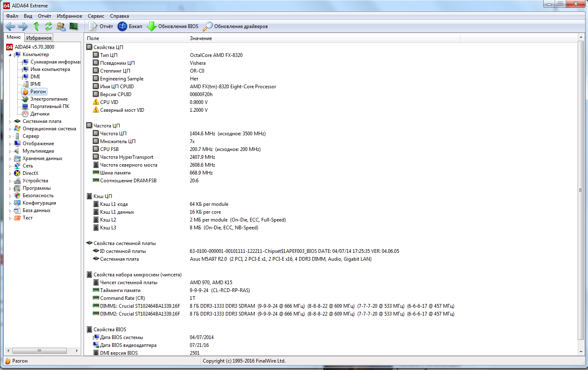Open the Сервис menu
This screenshot has height=370, width=588.
pos(96,16)
